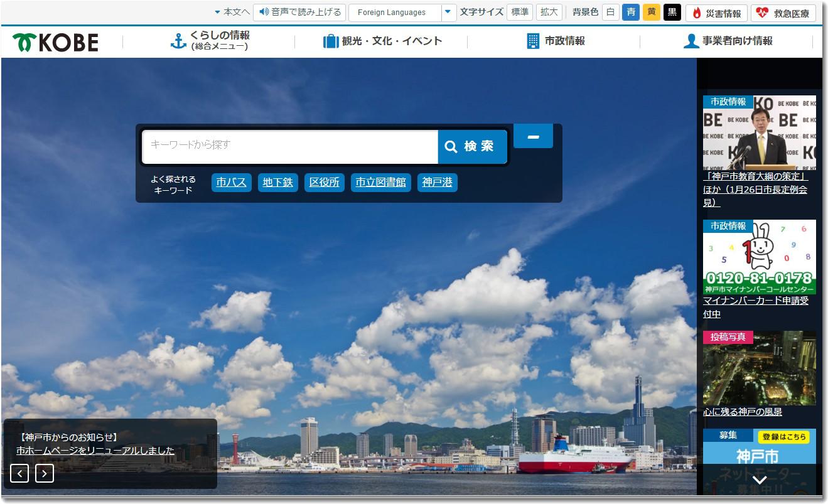Image resolution: width=828 pixels, height=504 pixels.
Task: Select 市立図書館 keyword link
Action: (381, 183)
